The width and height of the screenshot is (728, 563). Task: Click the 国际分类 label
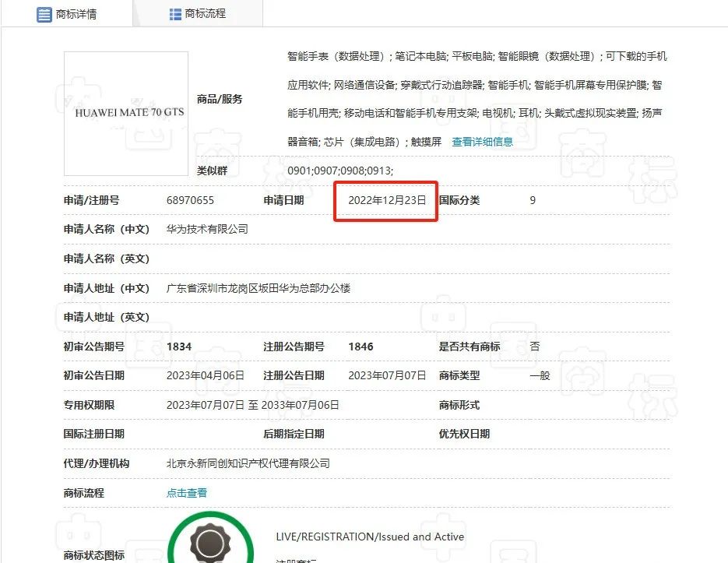click(x=459, y=200)
